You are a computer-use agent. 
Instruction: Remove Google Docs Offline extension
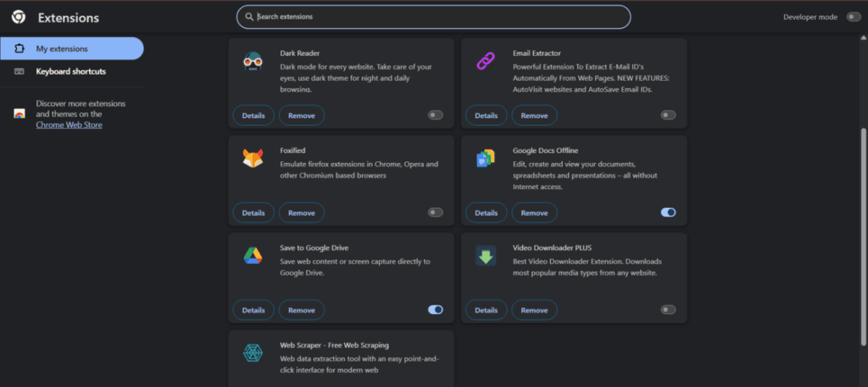tap(534, 213)
